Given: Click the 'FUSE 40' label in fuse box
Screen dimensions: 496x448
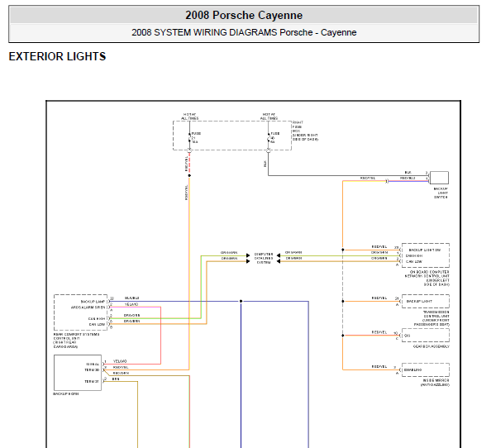Looking at the screenshot, I should (275, 138).
